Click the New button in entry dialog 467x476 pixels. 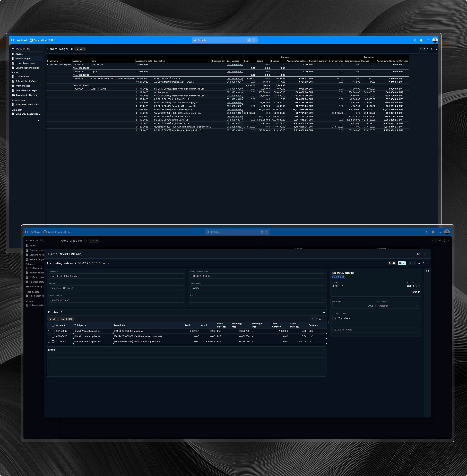[402, 263]
